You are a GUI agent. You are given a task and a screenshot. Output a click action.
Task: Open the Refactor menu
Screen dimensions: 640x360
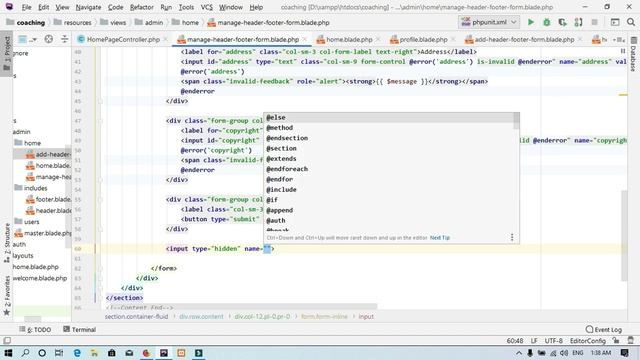pyautogui.click(x=142, y=7)
